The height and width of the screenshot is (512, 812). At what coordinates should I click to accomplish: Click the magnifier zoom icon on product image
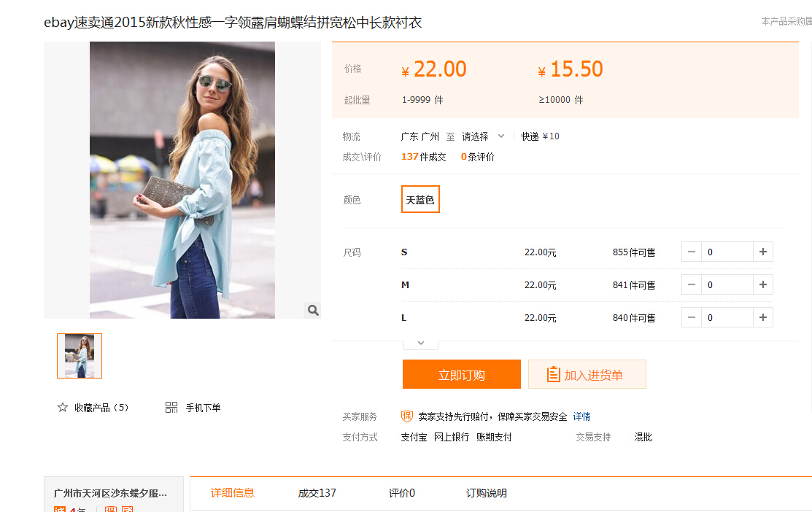[x=313, y=310]
